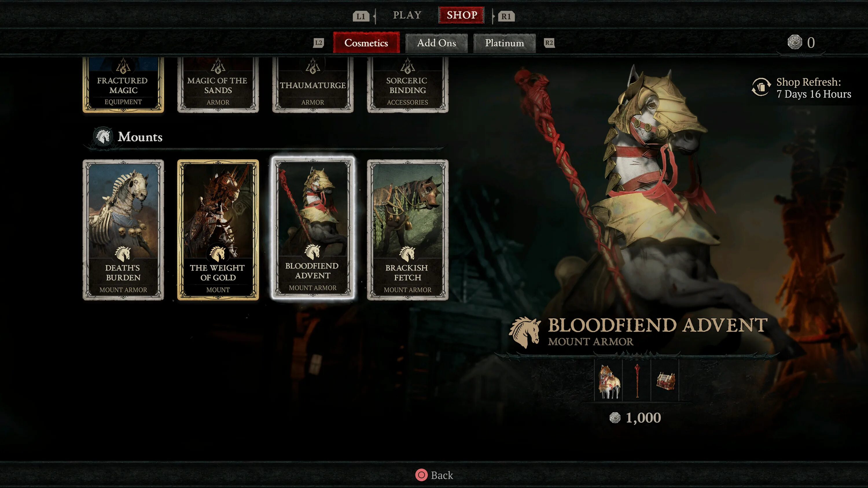Switch to the Add Ons tab
The width and height of the screenshot is (868, 488).
pyautogui.click(x=436, y=43)
